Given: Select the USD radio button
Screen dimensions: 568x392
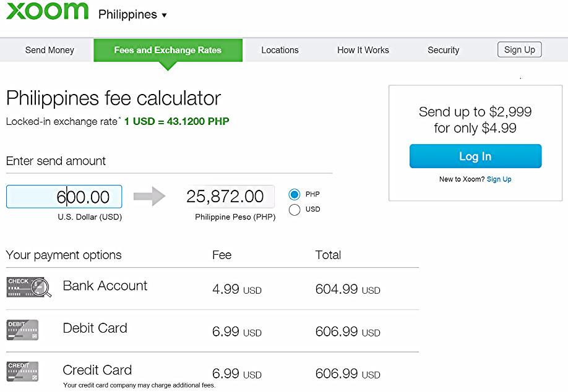Looking at the screenshot, I should pyautogui.click(x=294, y=209).
